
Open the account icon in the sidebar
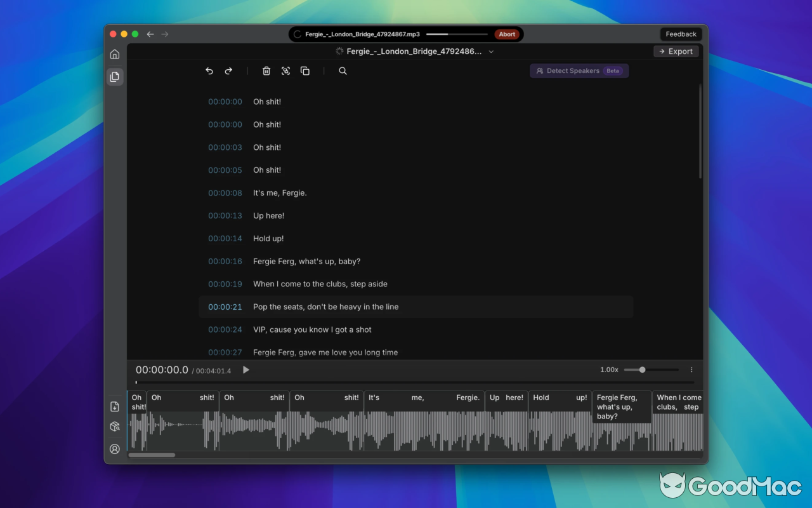(115, 449)
